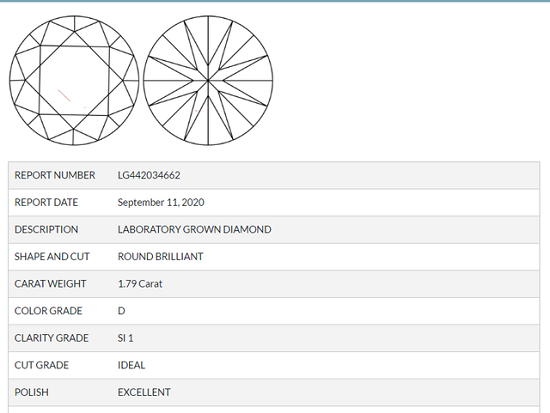Select report number LG442034662

point(149,175)
